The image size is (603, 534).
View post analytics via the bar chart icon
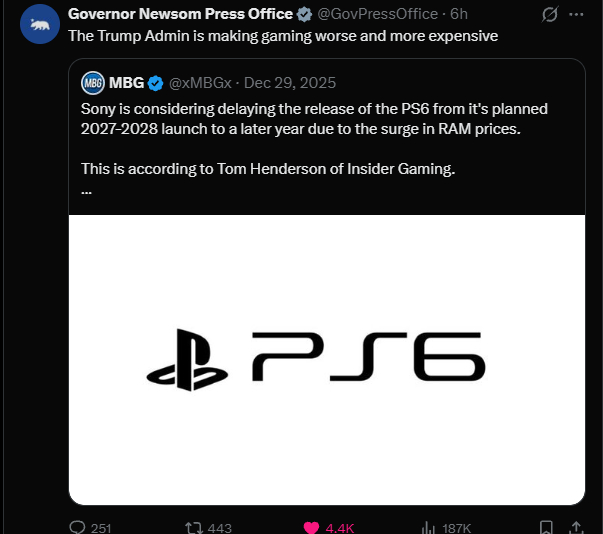tap(427, 527)
